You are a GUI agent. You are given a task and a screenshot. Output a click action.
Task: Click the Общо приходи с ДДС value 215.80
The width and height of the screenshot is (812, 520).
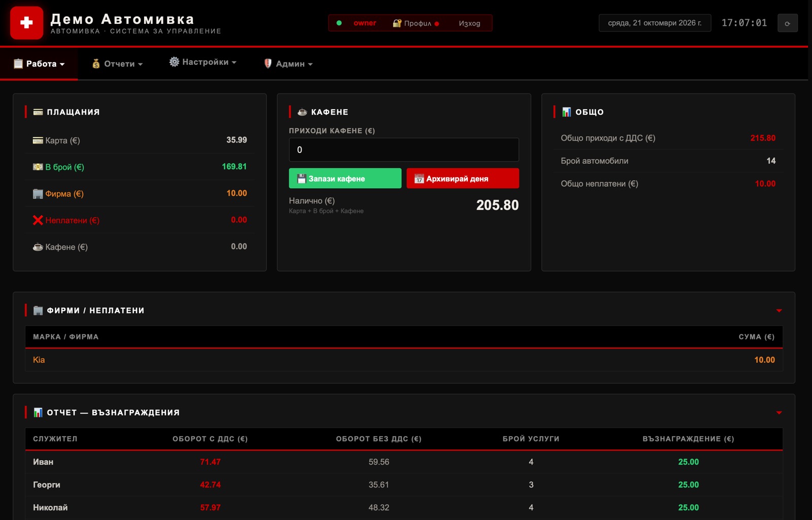763,138
